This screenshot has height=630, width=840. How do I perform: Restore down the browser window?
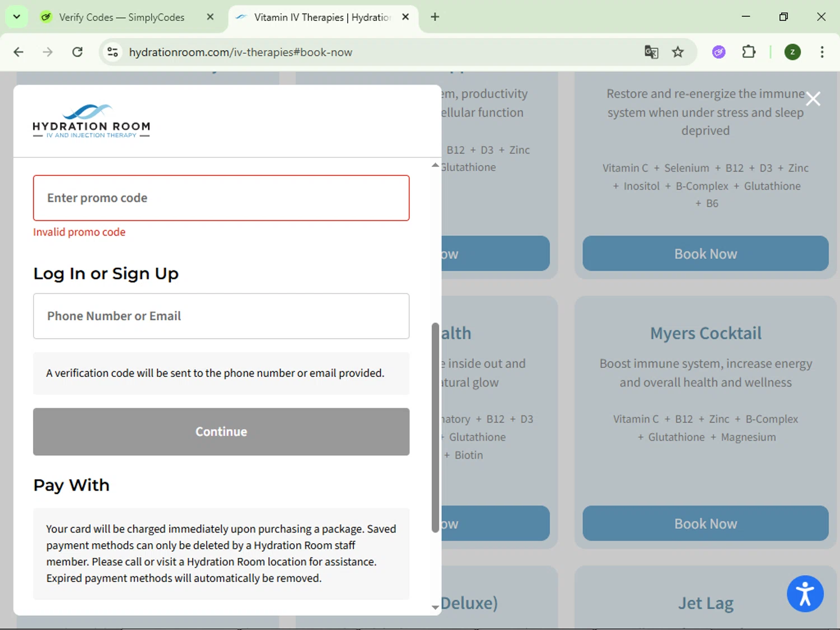[783, 17]
